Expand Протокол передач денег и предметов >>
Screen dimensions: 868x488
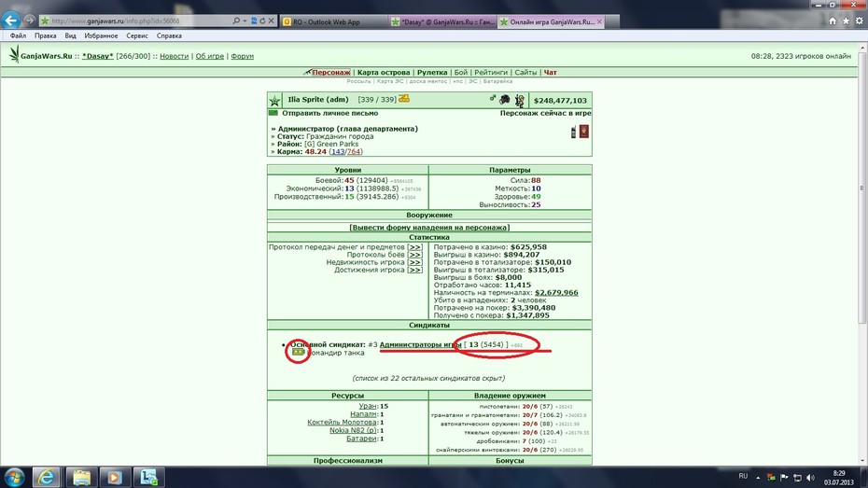pos(415,247)
